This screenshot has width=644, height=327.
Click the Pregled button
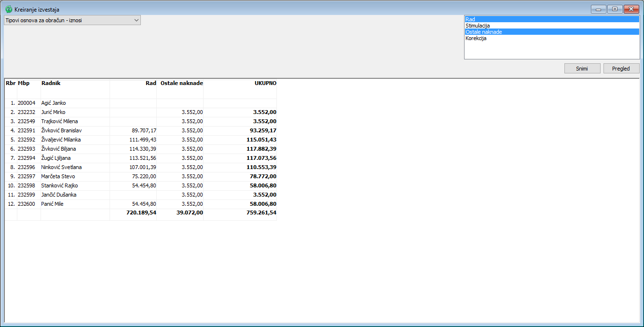click(x=621, y=69)
